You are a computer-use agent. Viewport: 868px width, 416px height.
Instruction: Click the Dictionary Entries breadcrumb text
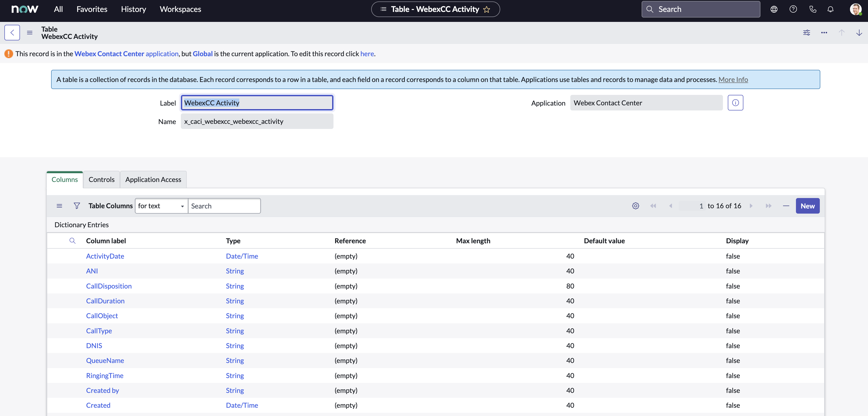[x=82, y=225]
